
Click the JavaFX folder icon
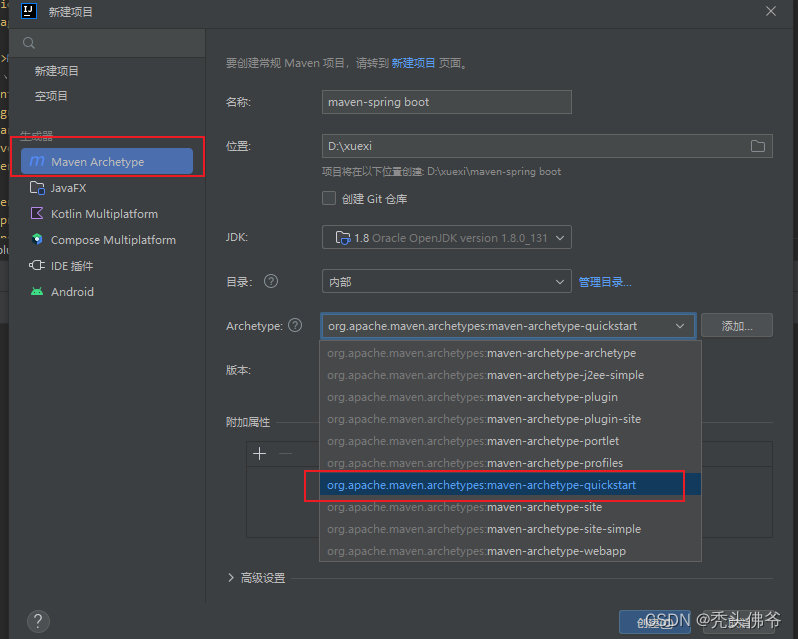click(x=37, y=188)
